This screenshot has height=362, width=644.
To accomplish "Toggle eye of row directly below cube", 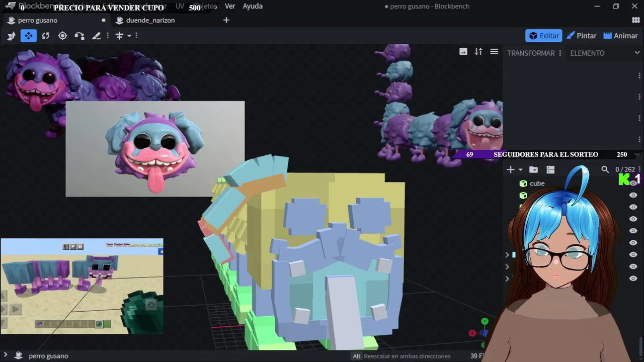I will 633,195.
